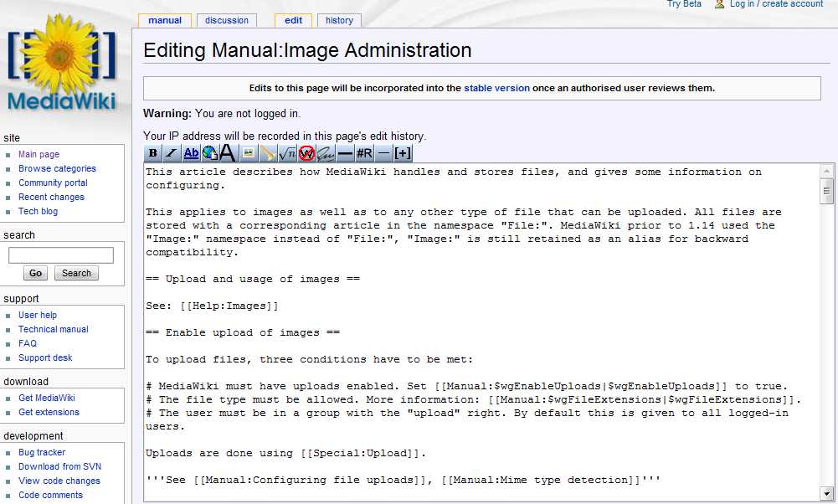Open Log in / create account
Image resolution: width=838 pixels, height=504 pixels.
tap(777, 3)
